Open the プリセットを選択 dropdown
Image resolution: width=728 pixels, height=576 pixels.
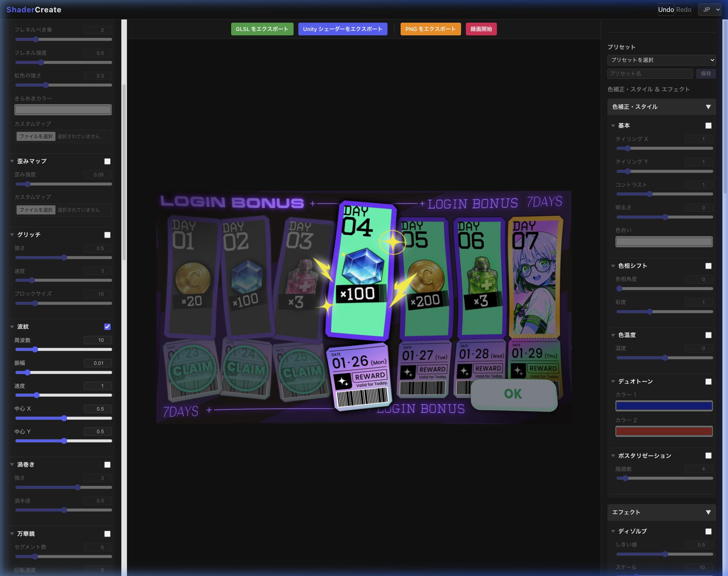tap(661, 60)
